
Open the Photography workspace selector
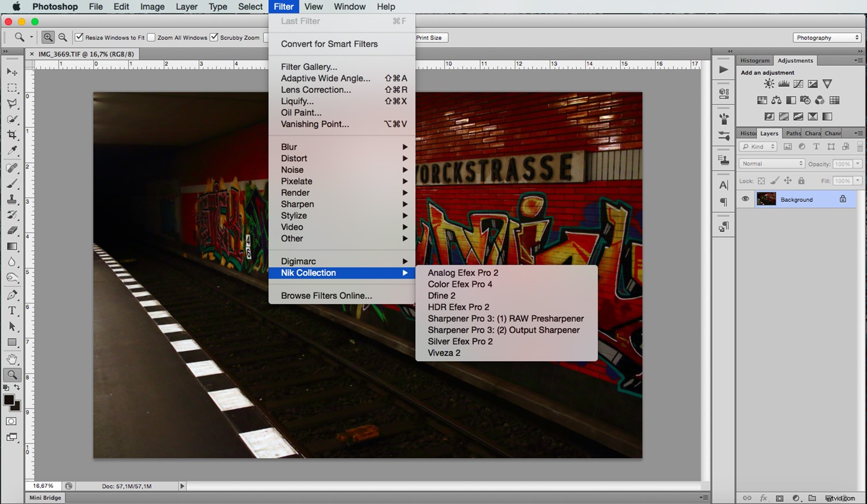pyautogui.click(x=827, y=37)
